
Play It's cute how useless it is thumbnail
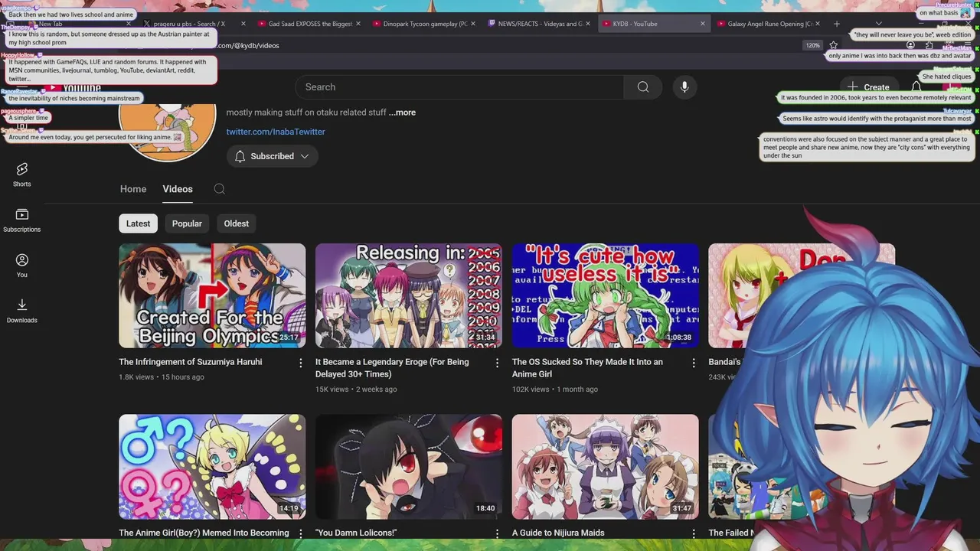point(606,295)
